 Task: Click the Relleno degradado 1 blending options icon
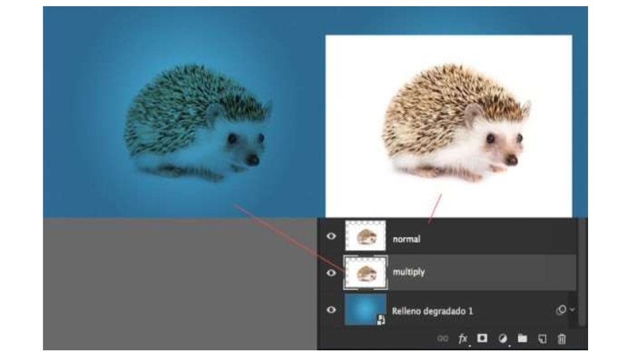point(561,310)
